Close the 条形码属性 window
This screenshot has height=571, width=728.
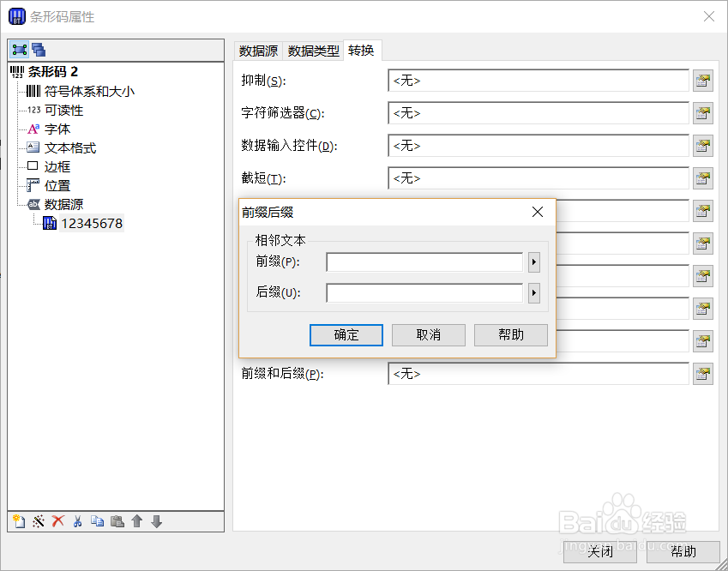[x=709, y=16]
